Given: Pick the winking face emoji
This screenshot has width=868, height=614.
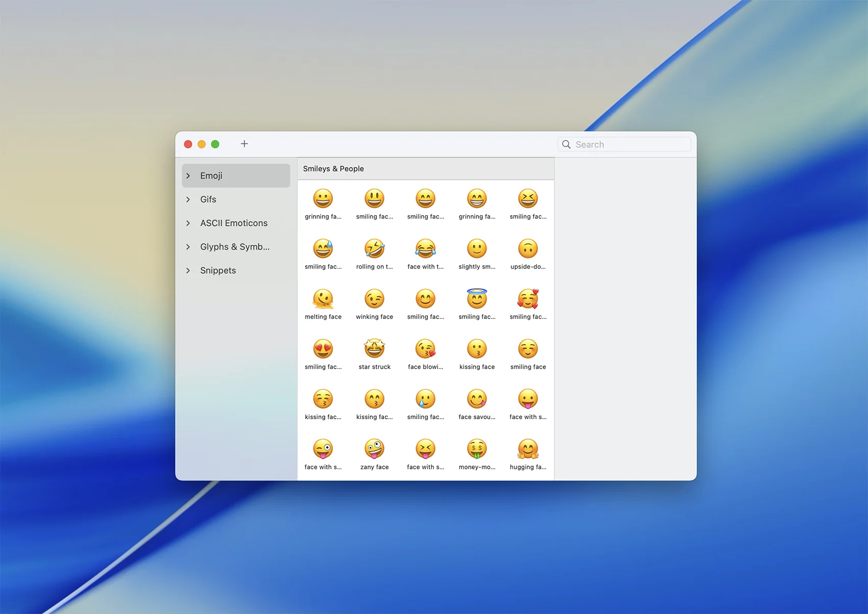Looking at the screenshot, I should 374,299.
